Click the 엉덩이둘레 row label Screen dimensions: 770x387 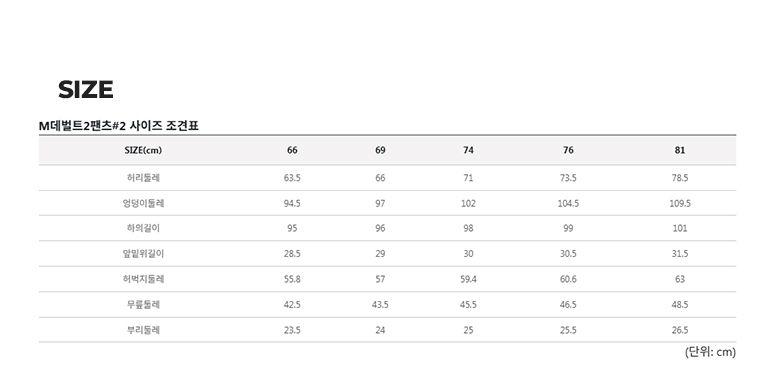pos(143,203)
